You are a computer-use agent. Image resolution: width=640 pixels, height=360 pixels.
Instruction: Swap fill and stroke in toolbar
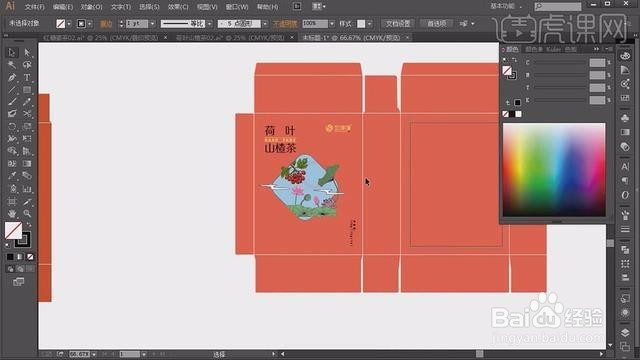(29, 225)
